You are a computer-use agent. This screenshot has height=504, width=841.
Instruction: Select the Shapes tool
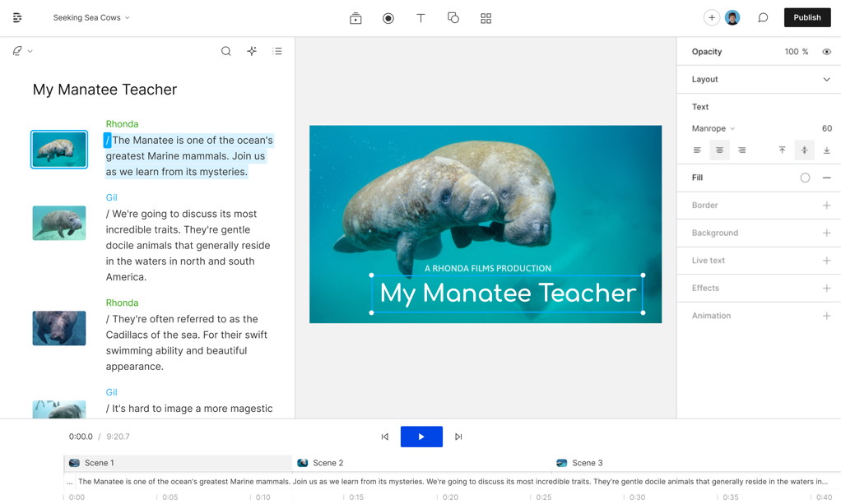pos(453,17)
